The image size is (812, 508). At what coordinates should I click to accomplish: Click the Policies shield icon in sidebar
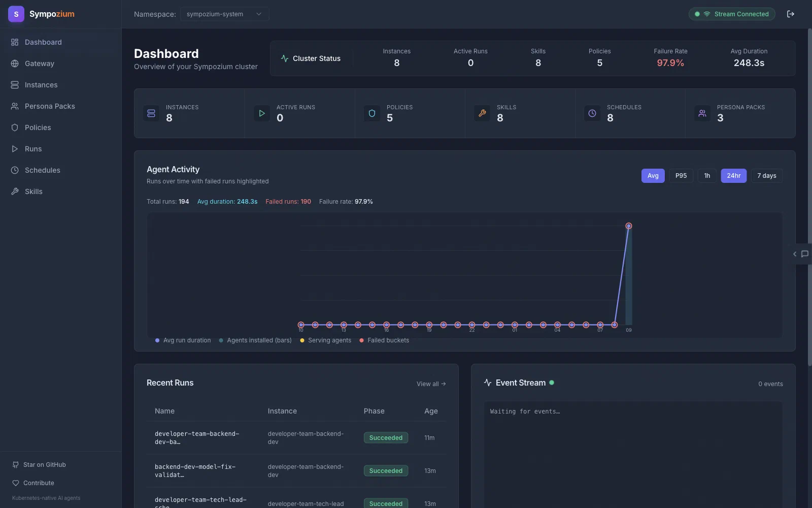[x=15, y=128]
